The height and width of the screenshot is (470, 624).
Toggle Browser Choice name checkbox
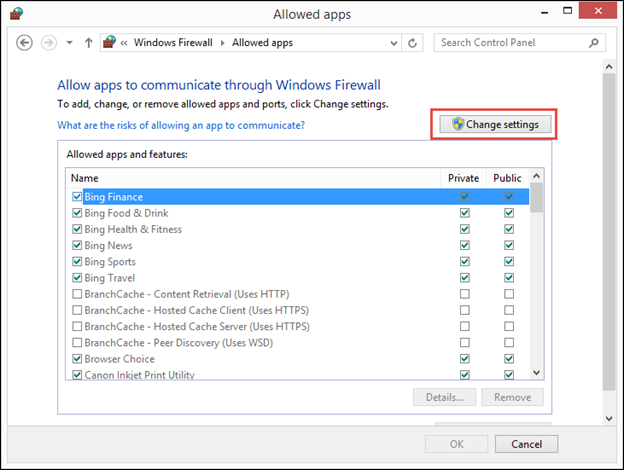point(77,359)
